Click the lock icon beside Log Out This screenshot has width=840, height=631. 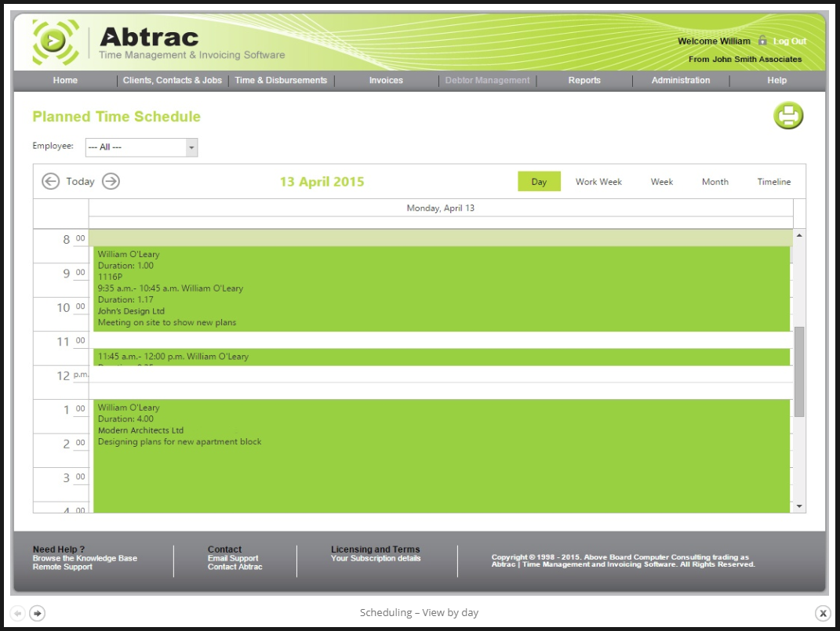click(762, 41)
